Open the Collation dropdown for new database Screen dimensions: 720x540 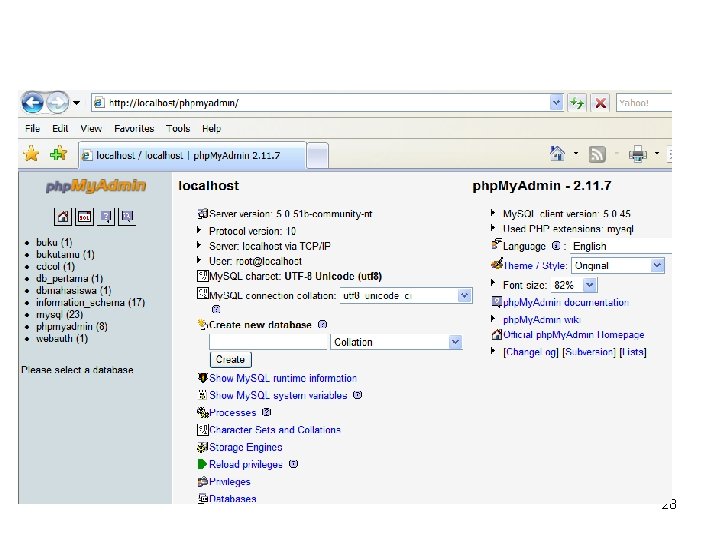click(396, 342)
